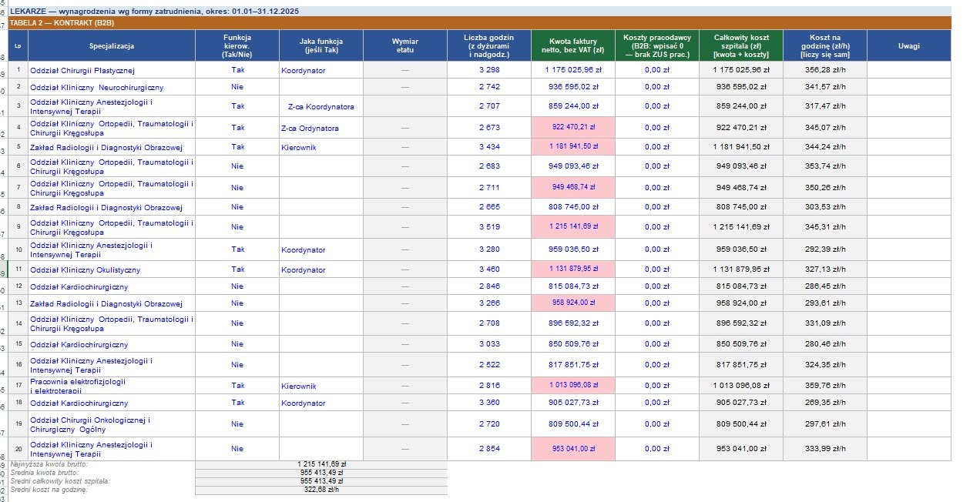980x502 pixels.
Task: Click the TABELA 2 — KONTRAKT (B2B) banner
Action: 479,23
